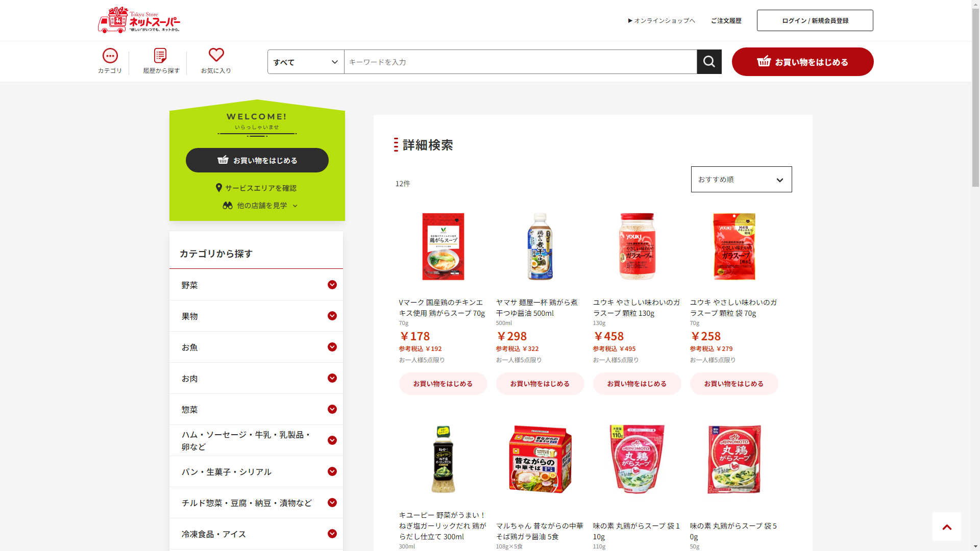Viewport: 980px width, 551px height.
Task: Click the サービスエリアを確認 map pin link
Action: [x=256, y=188]
